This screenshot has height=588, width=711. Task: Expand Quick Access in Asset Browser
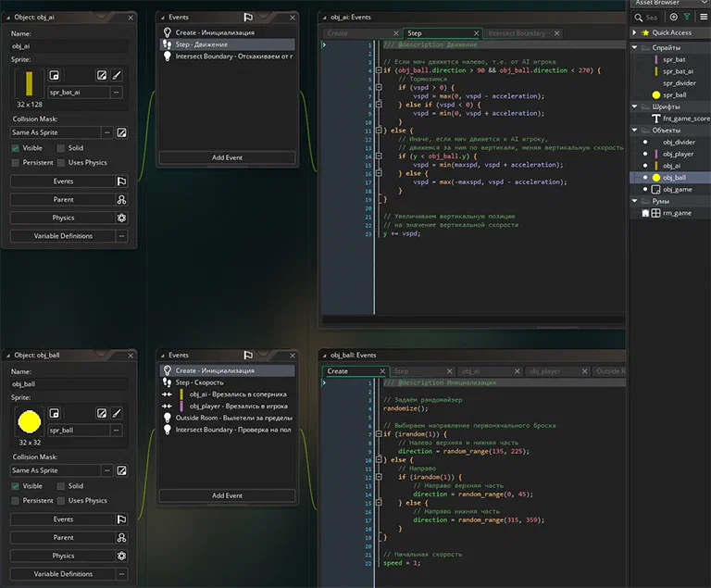coord(635,32)
